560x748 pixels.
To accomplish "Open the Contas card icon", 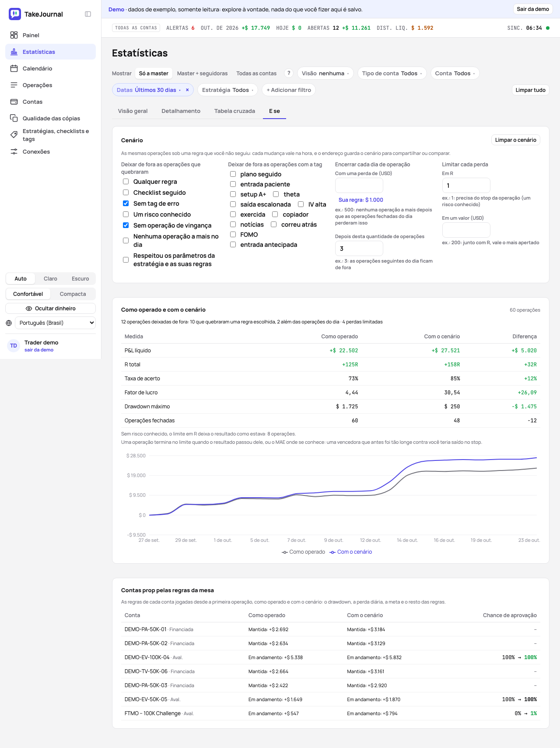I will (x=14, y=102).
